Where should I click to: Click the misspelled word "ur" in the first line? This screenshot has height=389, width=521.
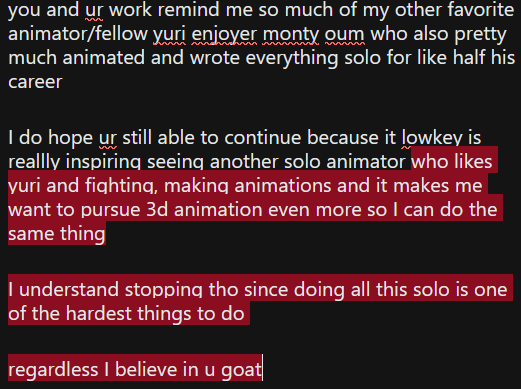click(x=94, y=10)
